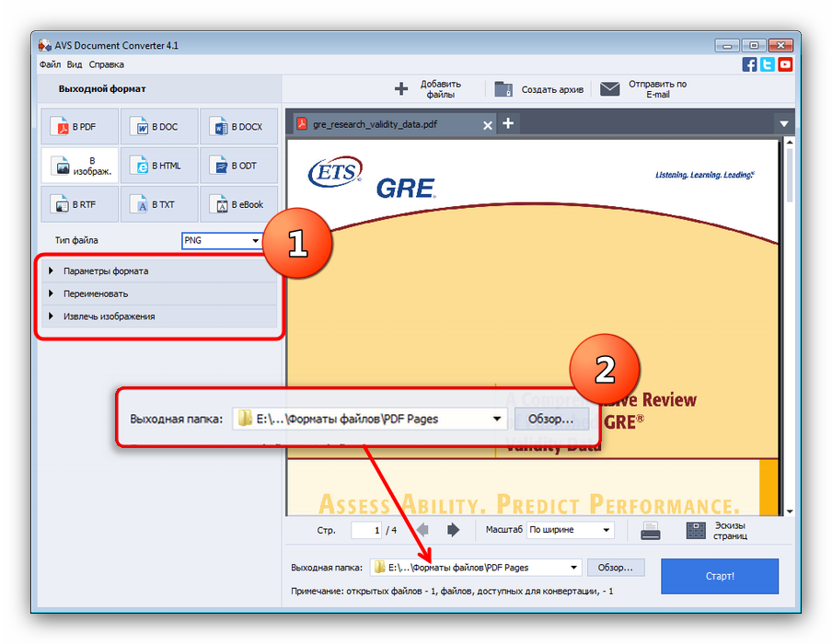Expand the Параметры формата section
This screenshot has width=832, height=644.
106,271
